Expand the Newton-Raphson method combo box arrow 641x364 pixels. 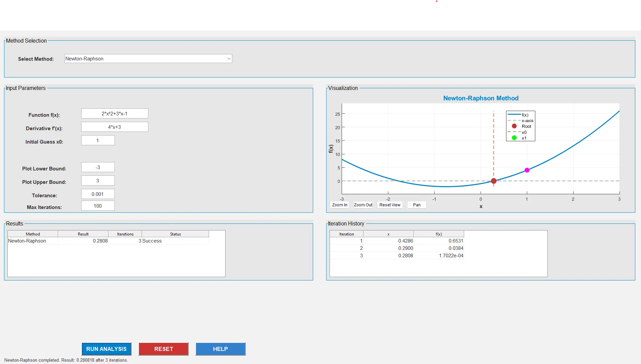coord(229,58)
